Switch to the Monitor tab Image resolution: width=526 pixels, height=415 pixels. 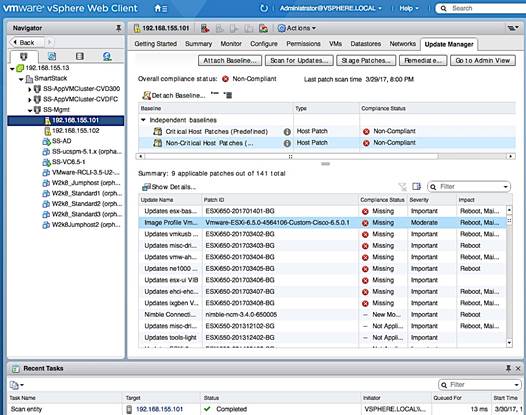pyautogui.click(x=231, y=44)
